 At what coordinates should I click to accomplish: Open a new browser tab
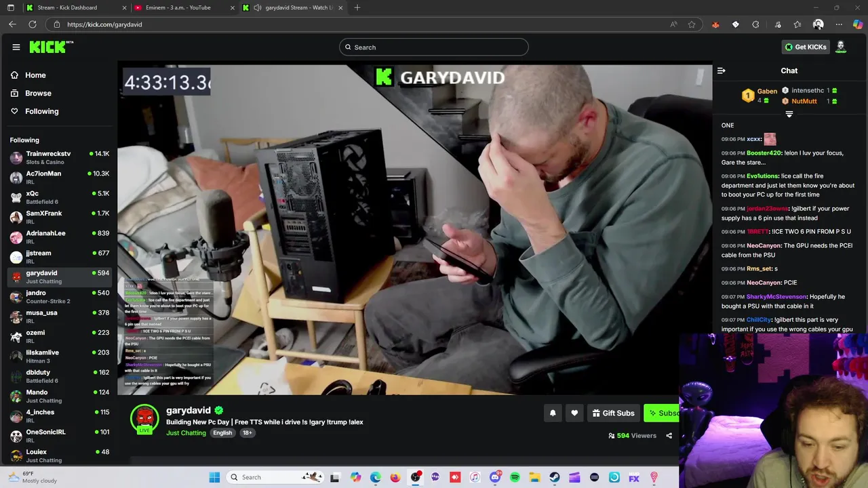[x=357, y=7]
